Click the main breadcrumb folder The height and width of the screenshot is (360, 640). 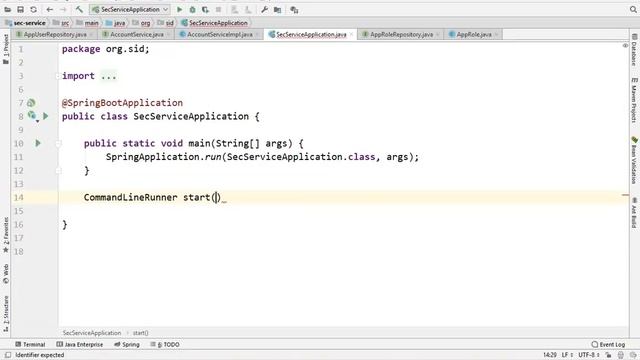(87, 23)
